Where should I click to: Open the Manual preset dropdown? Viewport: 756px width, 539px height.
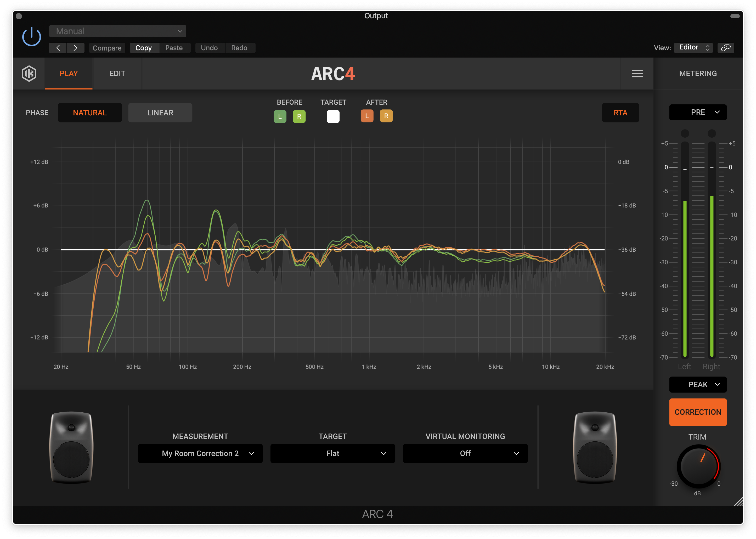(118, 31)
